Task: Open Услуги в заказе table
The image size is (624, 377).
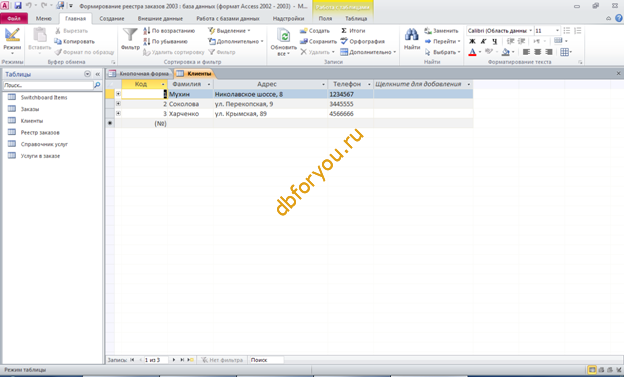Action: tap(40, 156)
